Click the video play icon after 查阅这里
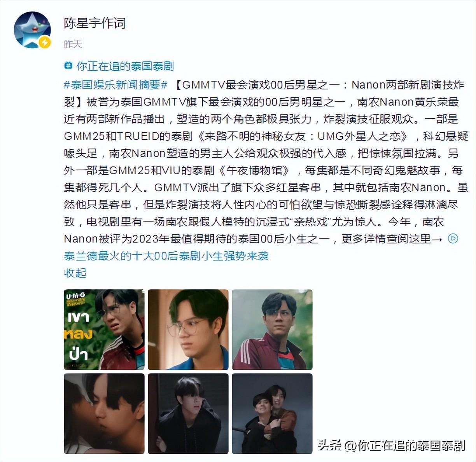 click(453, 238)
